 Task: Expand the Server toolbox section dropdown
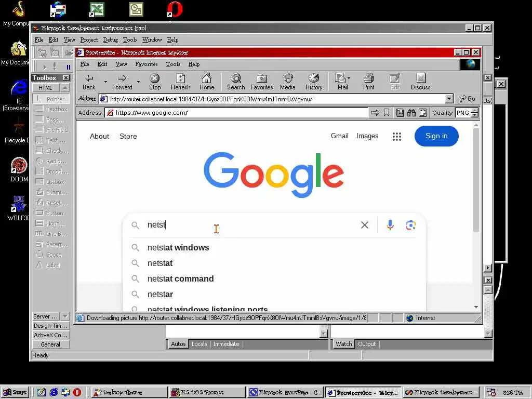click(65, 316)
